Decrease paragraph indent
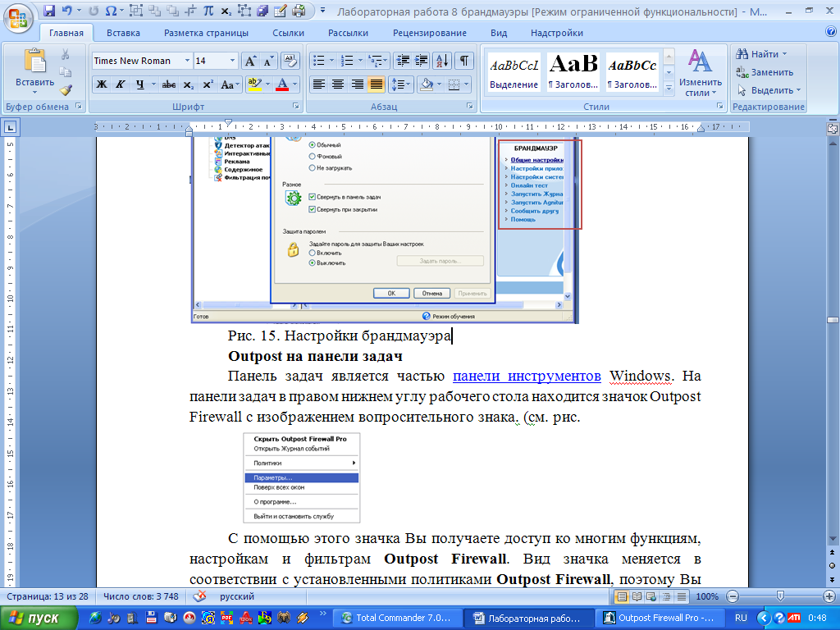840x630 pixels. [402, 61]
